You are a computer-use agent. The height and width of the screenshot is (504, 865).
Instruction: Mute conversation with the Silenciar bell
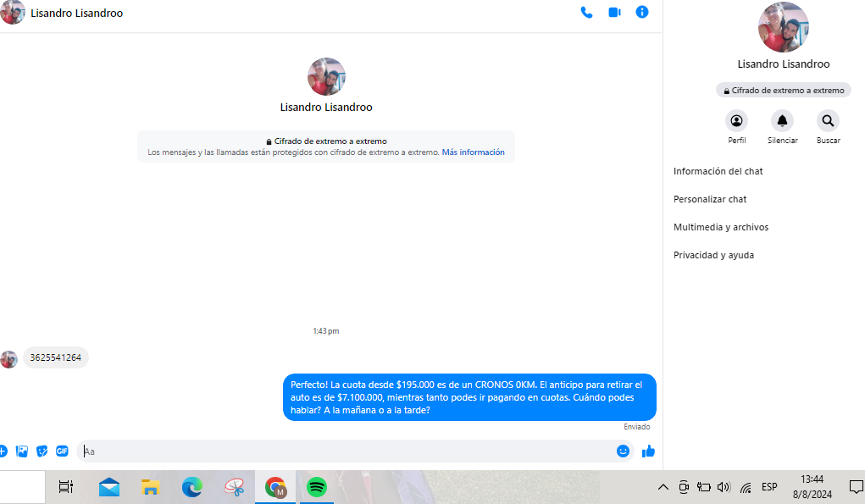pos(782,121)
